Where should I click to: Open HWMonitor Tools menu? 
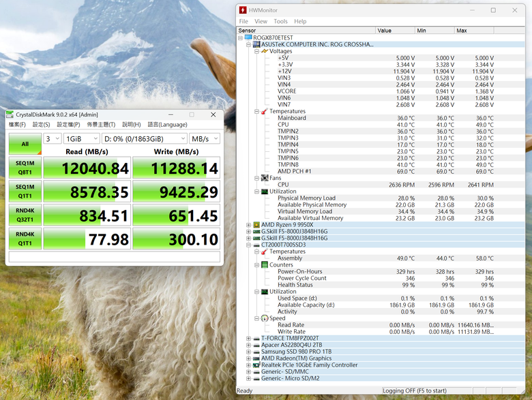[x=280, y=21]
